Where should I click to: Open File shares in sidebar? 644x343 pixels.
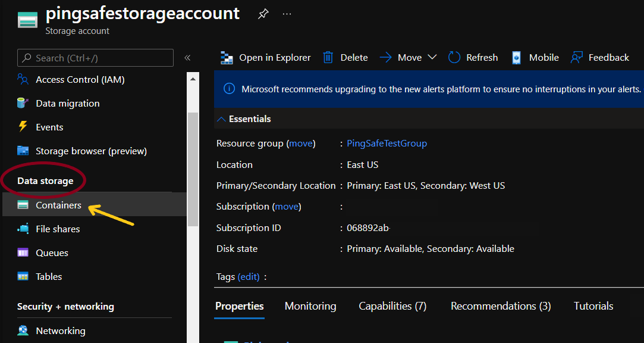58,229
